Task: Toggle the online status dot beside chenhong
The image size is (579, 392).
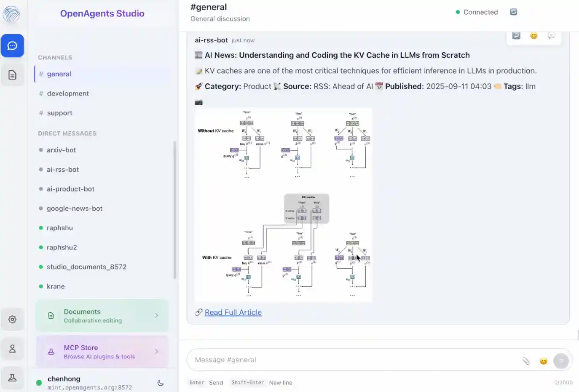Action: click(x=38, y=383)
